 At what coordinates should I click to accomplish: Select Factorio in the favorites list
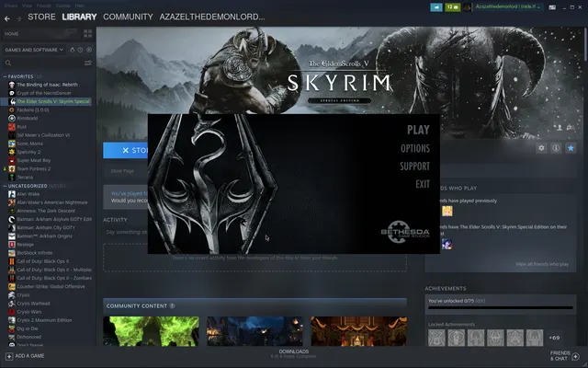pos(33,110)
